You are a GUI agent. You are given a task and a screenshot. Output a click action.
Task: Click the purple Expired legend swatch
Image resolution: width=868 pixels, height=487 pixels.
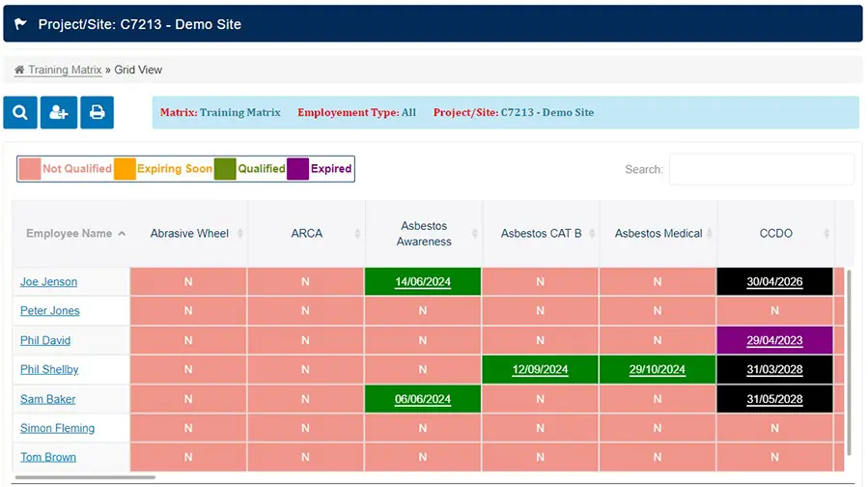(297, 169)
